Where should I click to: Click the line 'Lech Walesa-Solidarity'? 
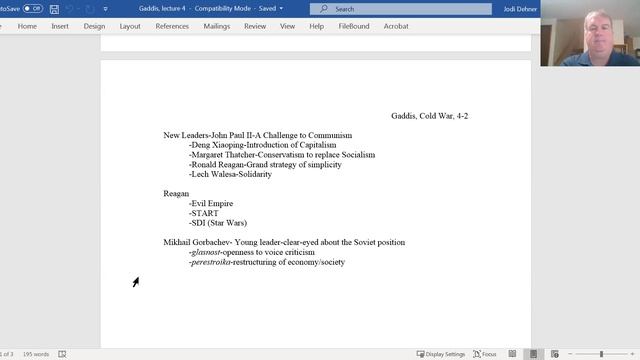click(x=230, y=174)
